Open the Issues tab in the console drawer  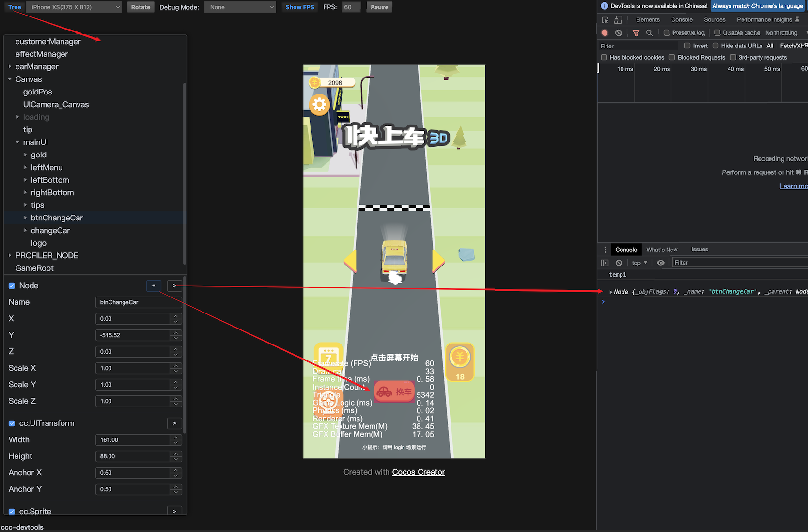[699, 249]
